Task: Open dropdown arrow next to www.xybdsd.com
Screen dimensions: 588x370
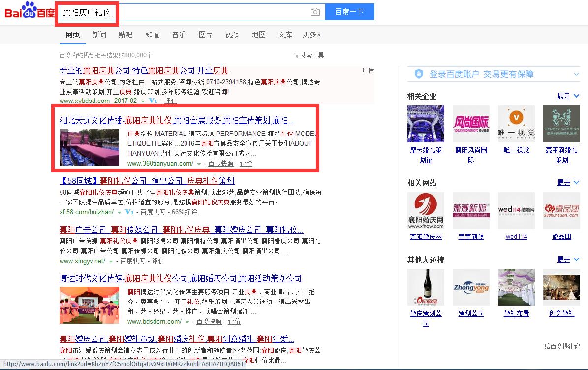Action: [143, 101]
